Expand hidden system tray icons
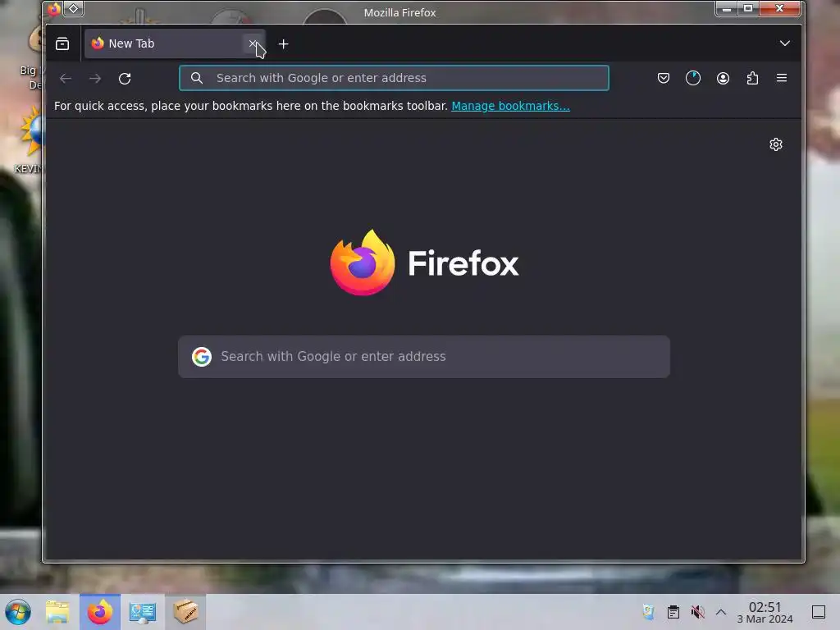This screenshot has height=630, width=840. pyautogui.click(x=721, y=612)
